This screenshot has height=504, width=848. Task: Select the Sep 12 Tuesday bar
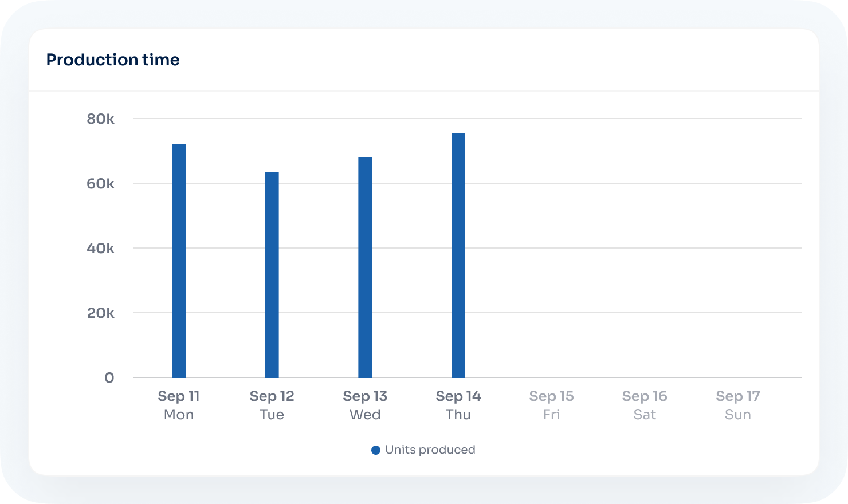(272, 275)
